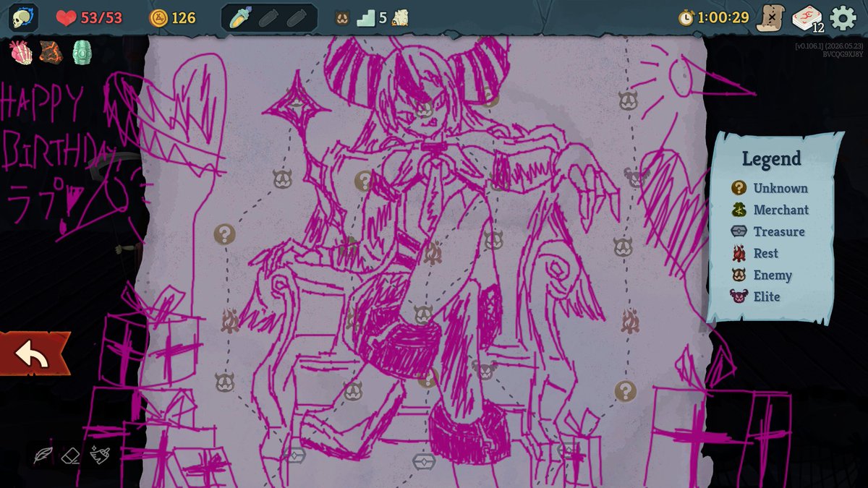Click the Rest label in the Legend
868x488 pixels.
pyautogui.click(x=766, y=253)
